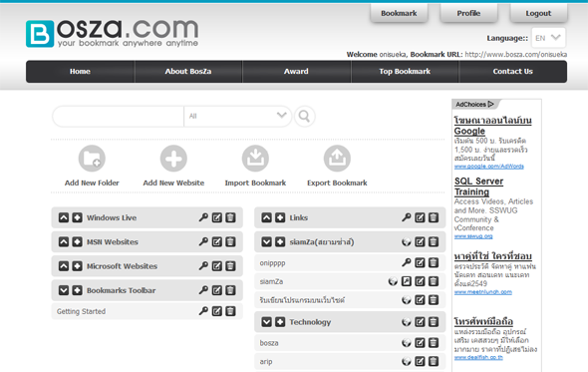Expand the Microsoft Websites folder
The width and height of the screenshot is (588, 372).
[64, 266]
